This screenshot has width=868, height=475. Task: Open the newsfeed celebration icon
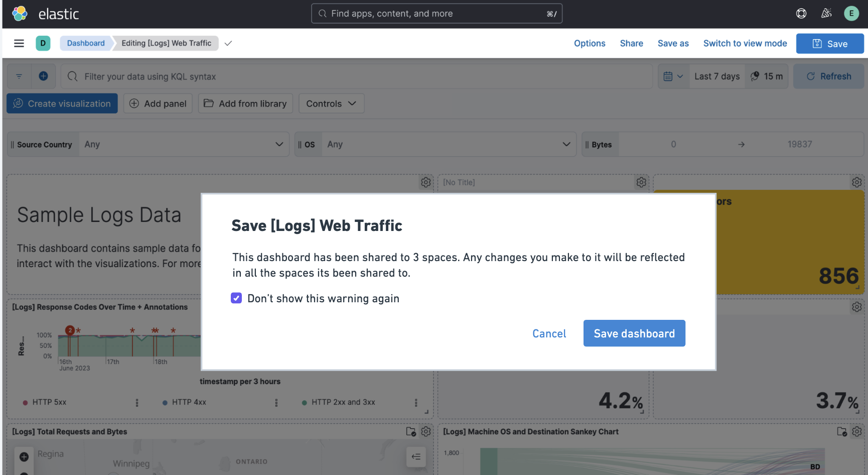826,14
